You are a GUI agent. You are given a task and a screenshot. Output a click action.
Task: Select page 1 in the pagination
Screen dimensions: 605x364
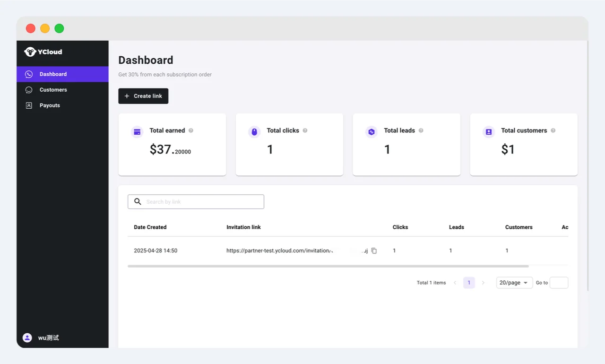coord(469,283)
